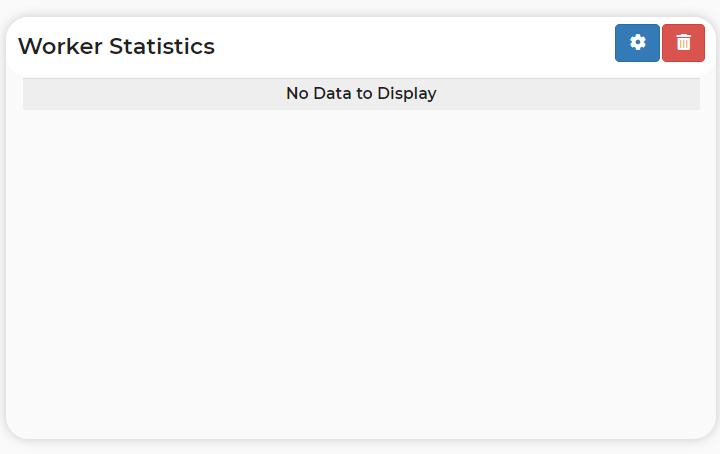
Task: Trash this widget using the red button
Action: pyautogui.click(x=683, y=43)
